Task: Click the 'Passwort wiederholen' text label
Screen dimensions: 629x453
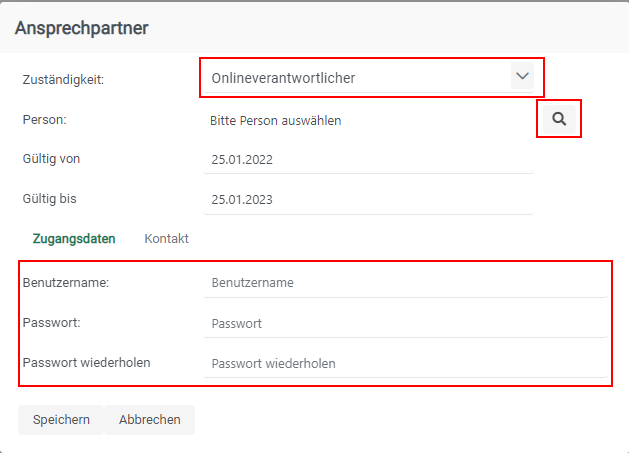Action: tap(86, 362)
